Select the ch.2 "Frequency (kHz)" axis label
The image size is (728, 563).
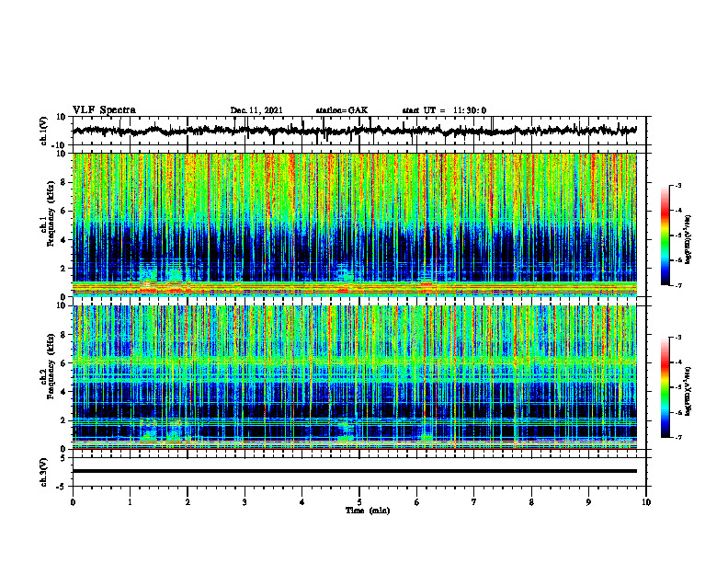tap(49, 367)
